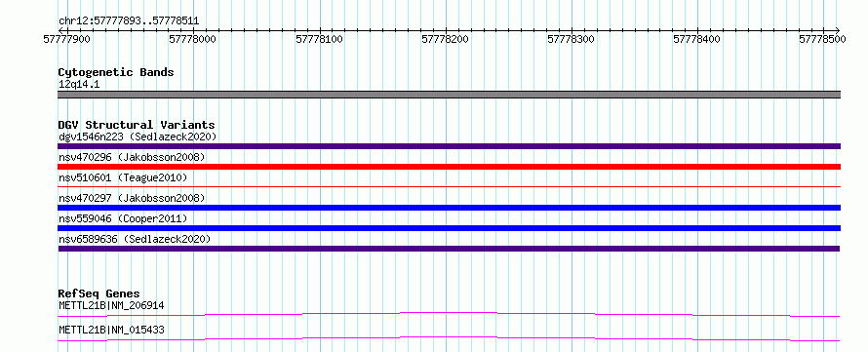Image resolution: width=868 pixels, height=352 pixels.
Task: Click the thick red bar of nsv470296
Action: pos(449,167)
